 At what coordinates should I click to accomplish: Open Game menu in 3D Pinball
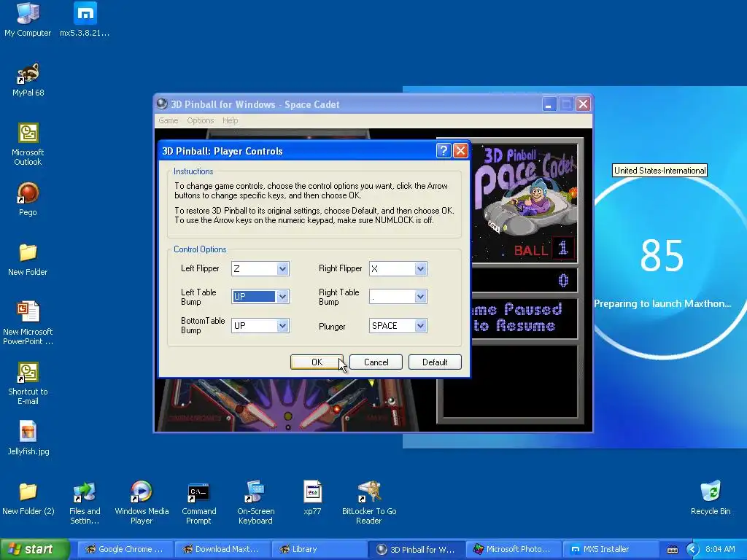(169, 120)
